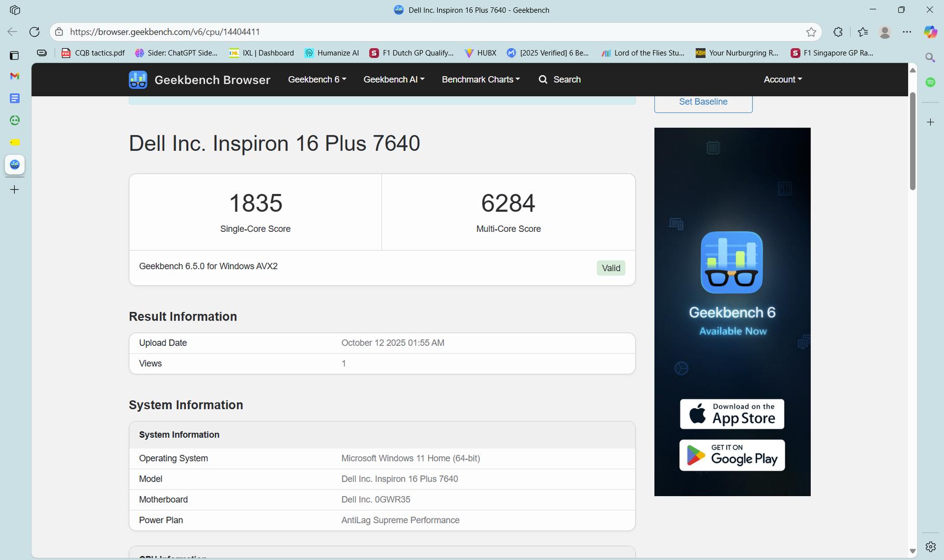This screenshot has width=944, height=560.
Task: Click the Geekbench Browser logo icon
Action: coord(138,80)
